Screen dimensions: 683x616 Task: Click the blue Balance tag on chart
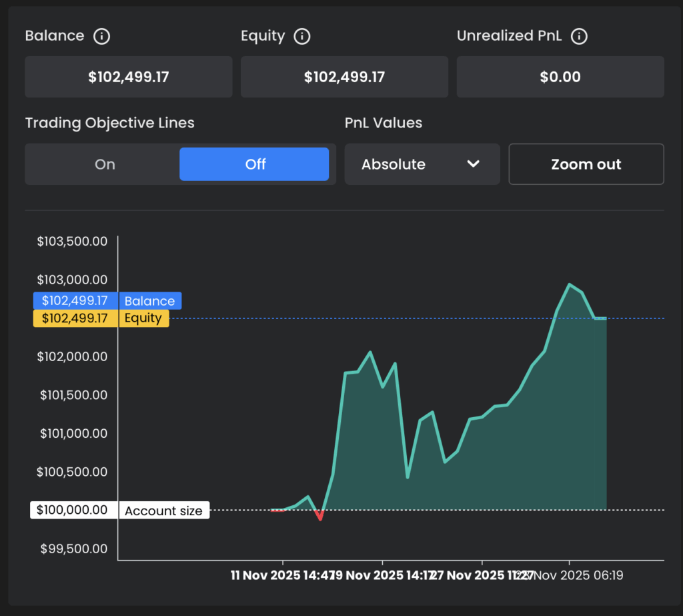pos(149,301)
